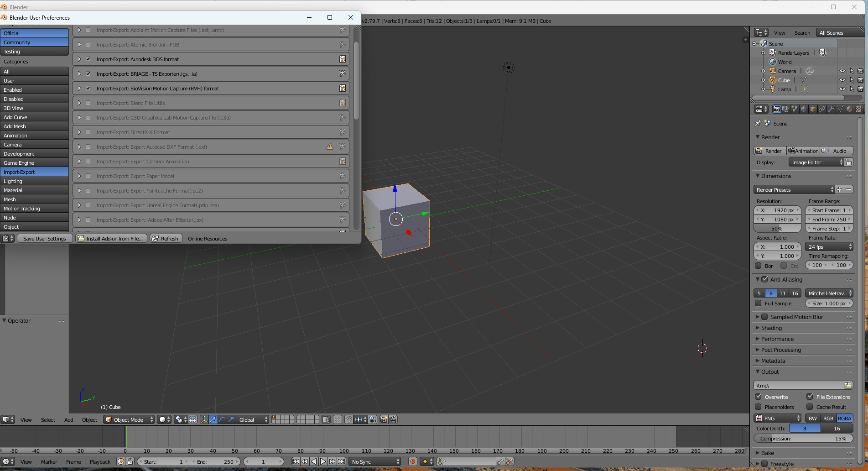Open the Select menu in 3D view header

48,419
